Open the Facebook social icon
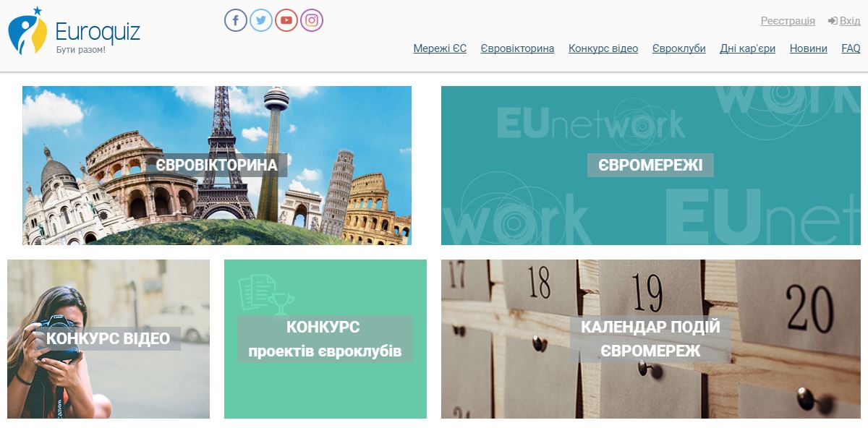The image size is (868, 428). click(x=236, y=20)
